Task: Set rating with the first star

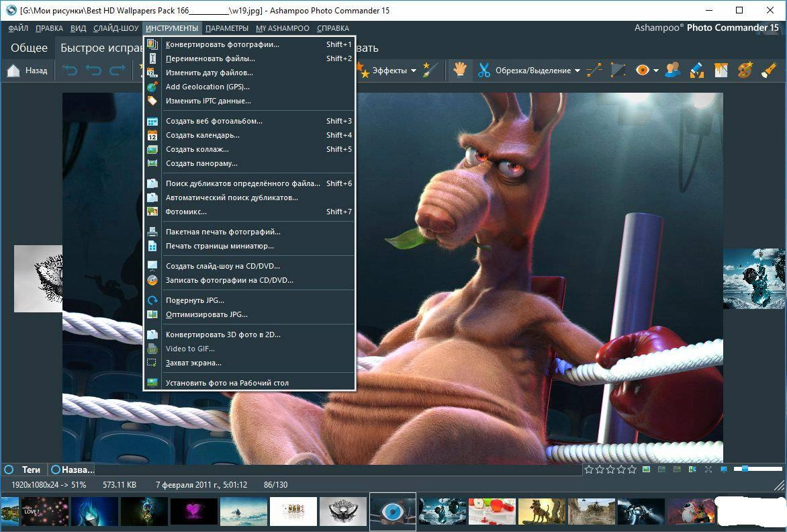Action: click(589, 470)
